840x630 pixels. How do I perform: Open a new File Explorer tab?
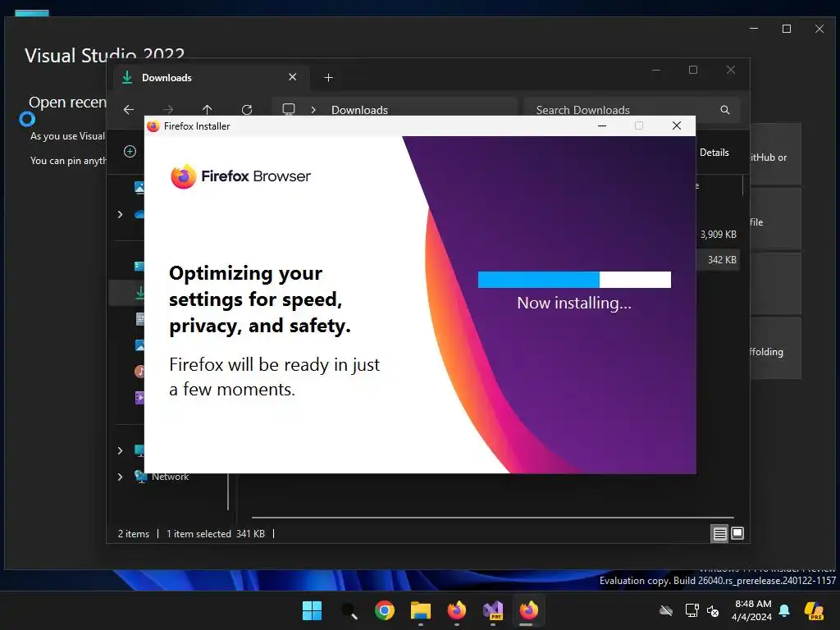click(328, 78)
